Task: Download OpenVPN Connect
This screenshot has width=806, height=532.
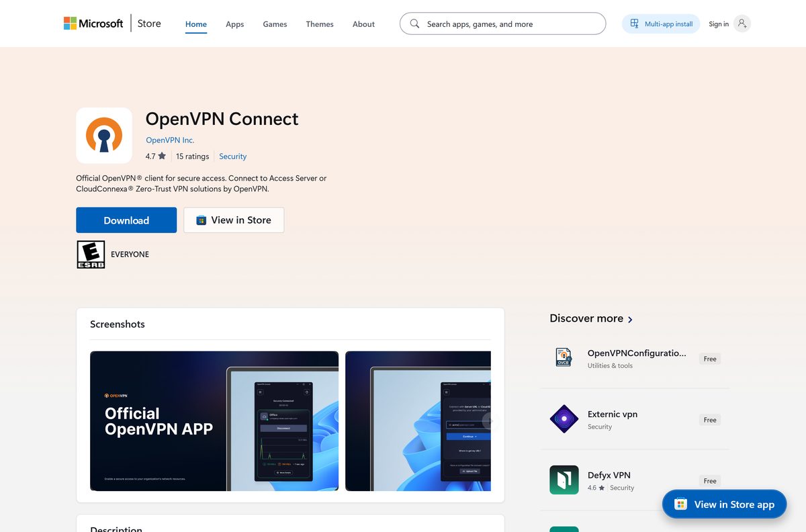Action: [126, 220]
